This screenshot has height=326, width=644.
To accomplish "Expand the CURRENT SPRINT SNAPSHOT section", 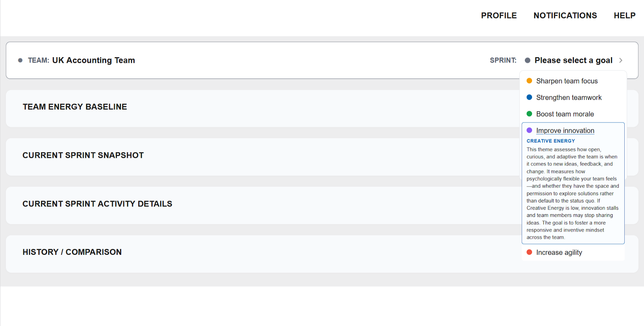I will tap(83, 155).
